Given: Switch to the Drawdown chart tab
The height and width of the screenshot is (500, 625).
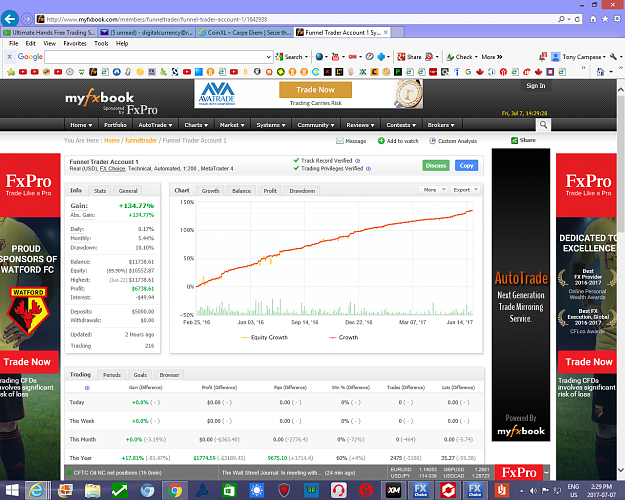Looking at the screenshot, I should (302, 191).
